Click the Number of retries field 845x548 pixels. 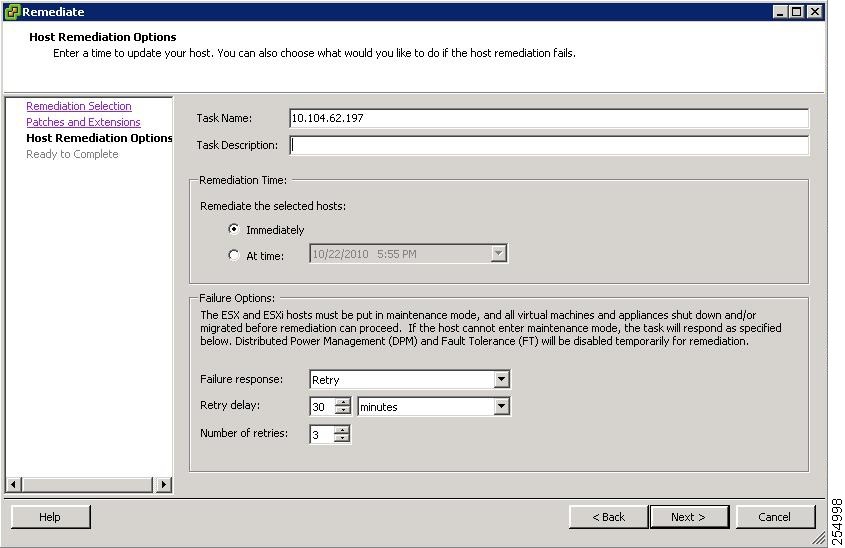(322, 434)
